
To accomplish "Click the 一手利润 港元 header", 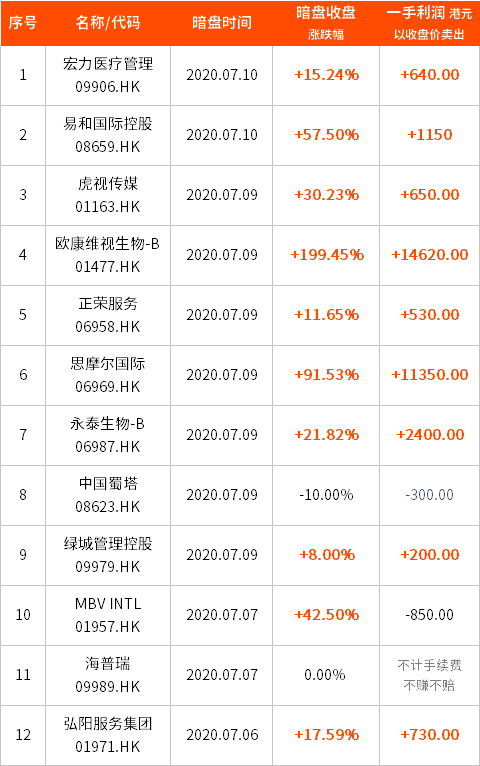I will pyautogui.click(x=429, y=22).
